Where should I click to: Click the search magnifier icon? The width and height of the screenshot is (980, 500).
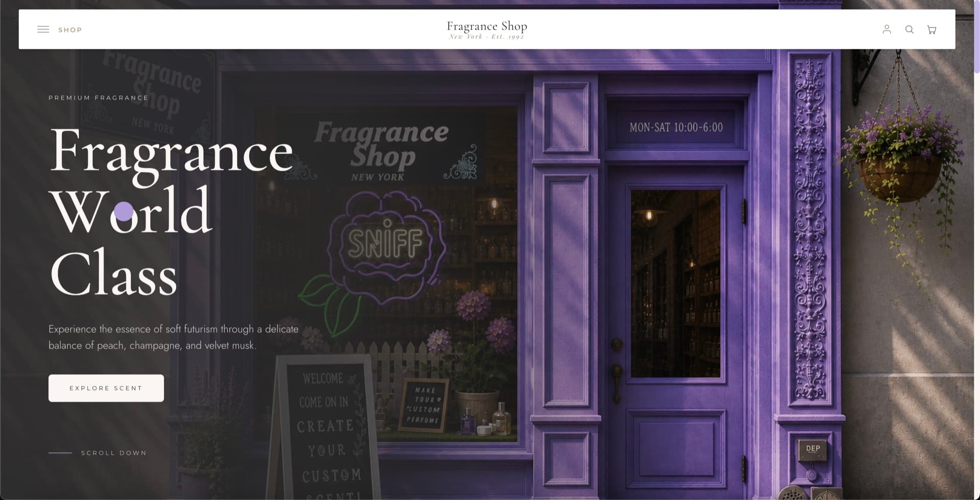909,30
